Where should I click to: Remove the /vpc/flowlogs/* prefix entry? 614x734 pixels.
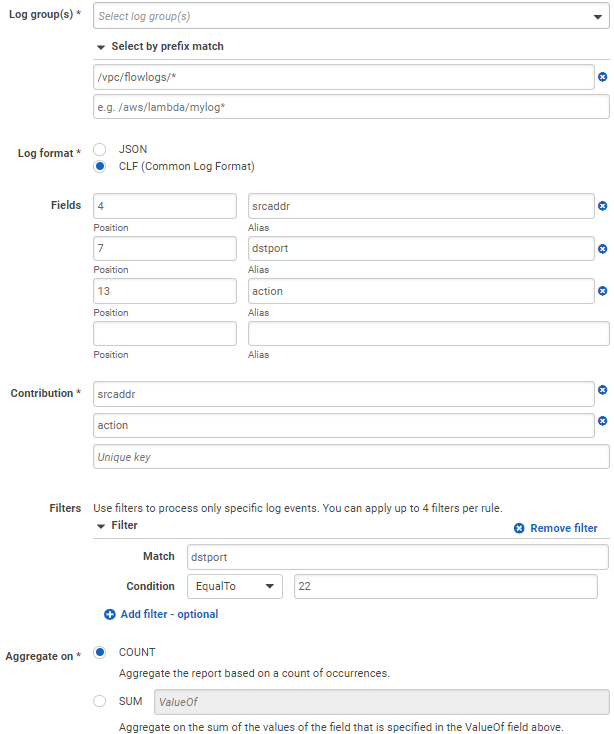pyautogui.click(x=602, y=77)
